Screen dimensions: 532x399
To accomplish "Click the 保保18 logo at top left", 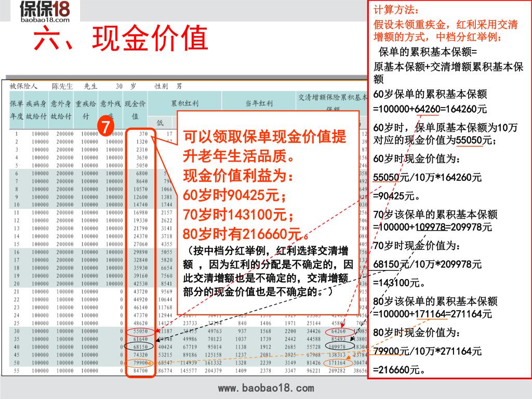I will [x=45, y=11].
